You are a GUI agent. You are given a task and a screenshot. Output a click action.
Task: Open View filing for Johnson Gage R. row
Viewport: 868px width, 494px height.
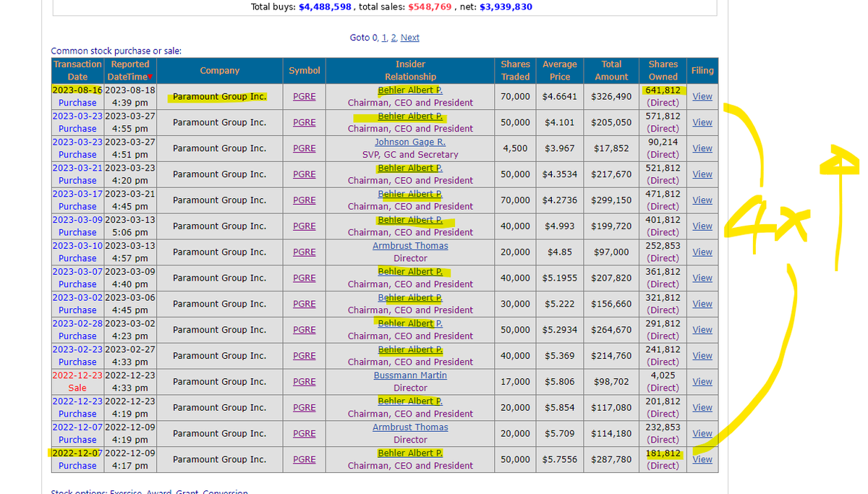[x=702, y=148]
